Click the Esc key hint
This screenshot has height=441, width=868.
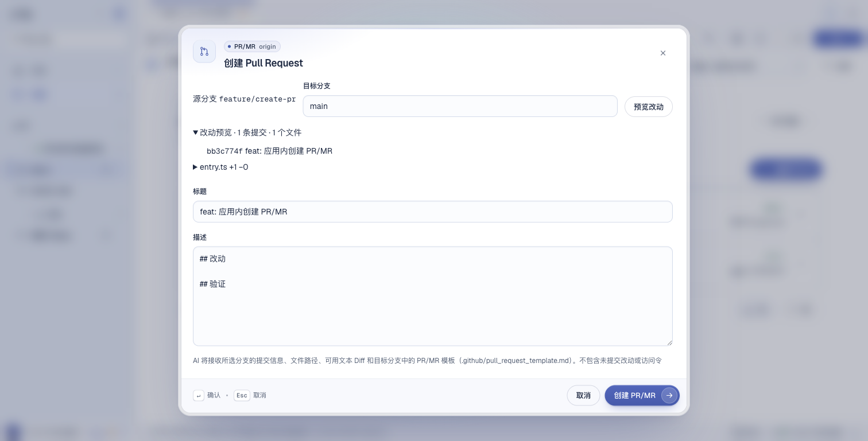pyautogui.click(x=242, y=395)
